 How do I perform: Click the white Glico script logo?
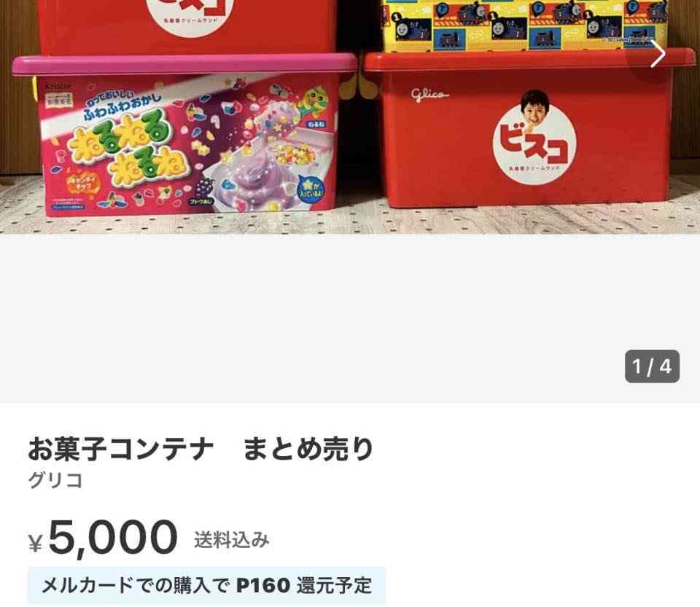click(429, 95)
